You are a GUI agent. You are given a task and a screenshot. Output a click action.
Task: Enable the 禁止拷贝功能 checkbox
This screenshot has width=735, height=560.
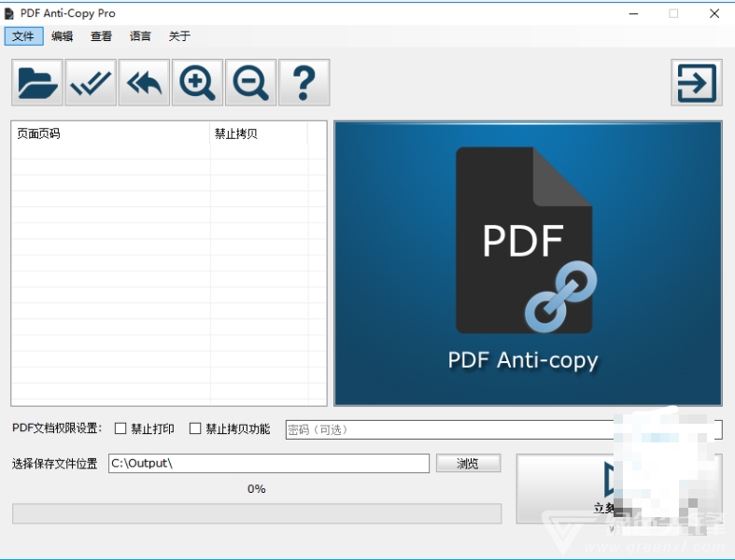(195, 428)
